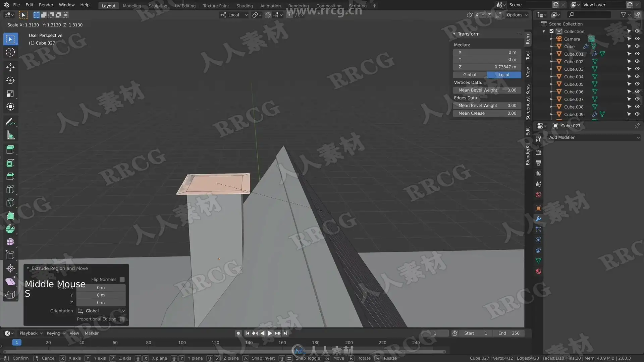Image resolution: width=644 pixels, height=362 pixels.
Task: Click the End frame field
Action: [509, 333]
